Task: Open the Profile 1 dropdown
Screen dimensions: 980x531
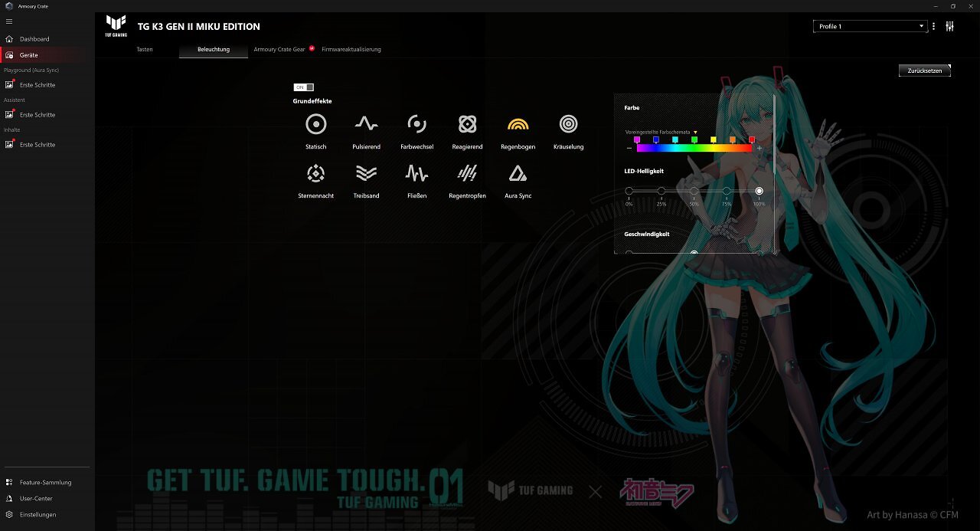Action: [x=870, y=26]
